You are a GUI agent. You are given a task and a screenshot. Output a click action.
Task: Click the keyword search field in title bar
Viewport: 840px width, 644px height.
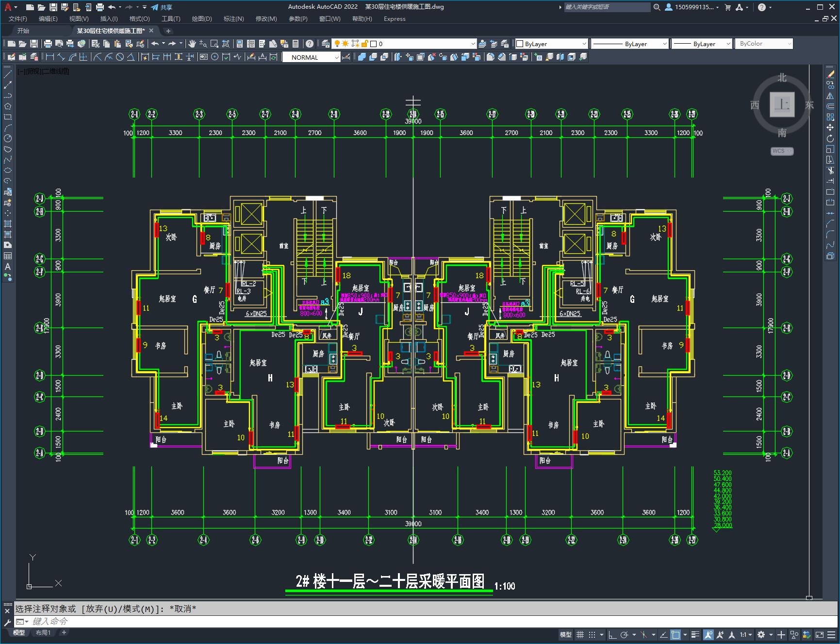[607, 7]
